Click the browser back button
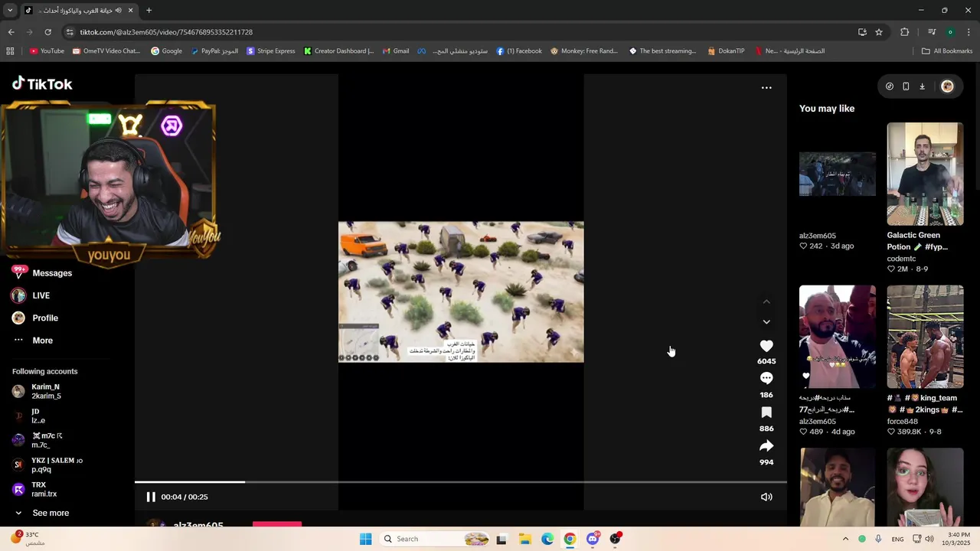This screenshot has height=551, width=980. [x=11, y=32]
